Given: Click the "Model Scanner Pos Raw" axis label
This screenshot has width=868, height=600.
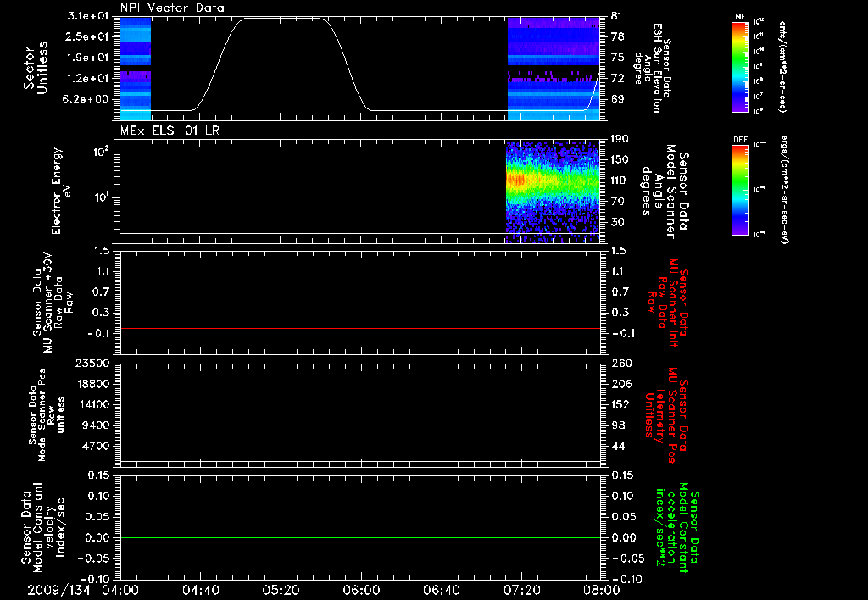Looking at the screenshot, I should pyautogui.click(x=47, y=415).
